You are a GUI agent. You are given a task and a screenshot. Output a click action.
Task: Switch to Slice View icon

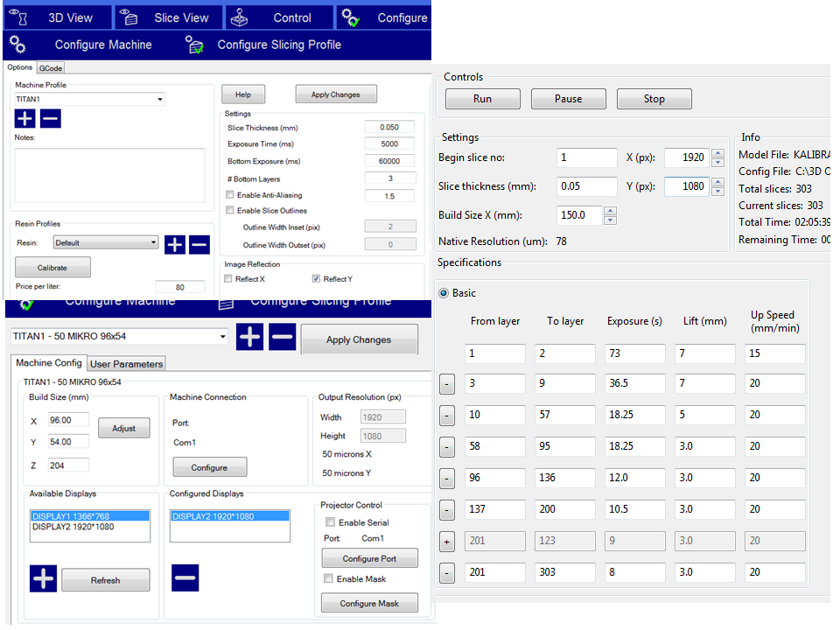pyautogui.click(x=129, y=17)
